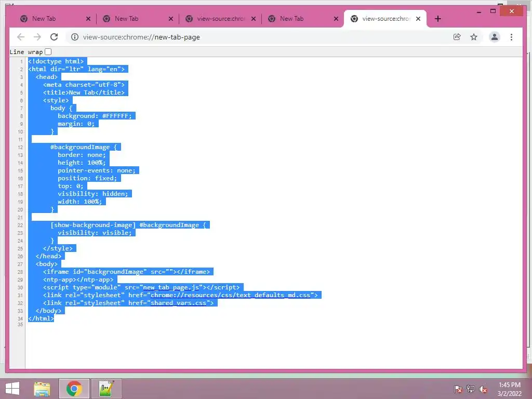Bookmark this tab with the star icon

coord(474,37)
